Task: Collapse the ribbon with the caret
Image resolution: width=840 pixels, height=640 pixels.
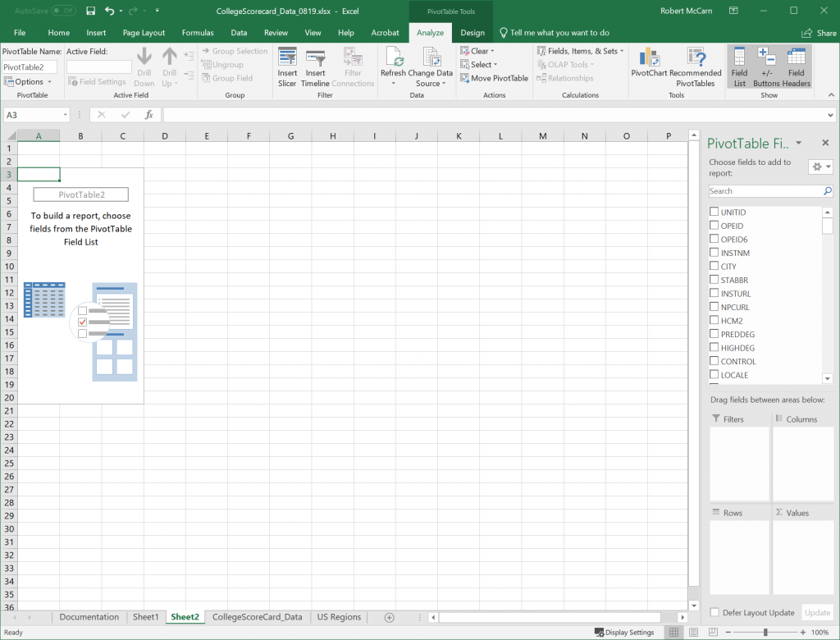Action: click(831, 95)
